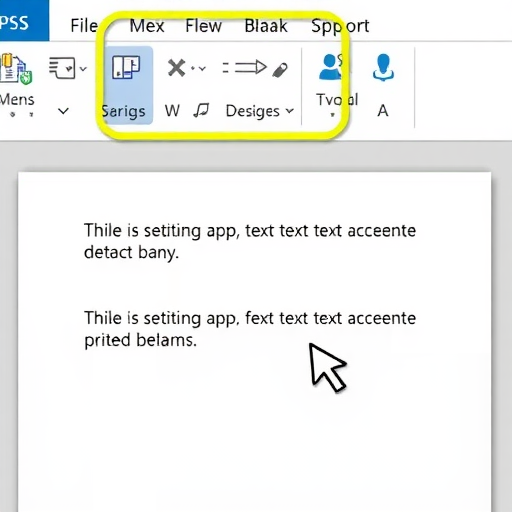Click the text 'prited belams.'
Image resolution: width=512 pixels, height=512 pixels.
(140, 340)
